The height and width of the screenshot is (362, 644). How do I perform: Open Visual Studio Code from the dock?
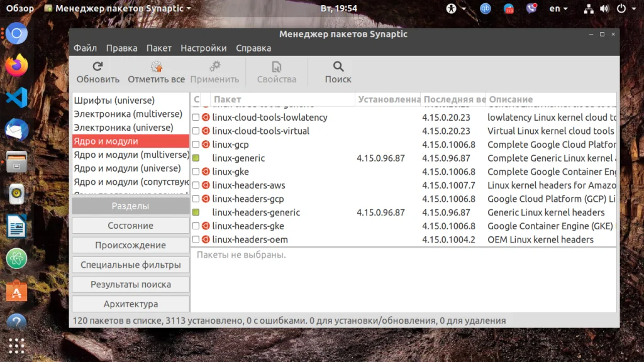[x=16, y=97]
